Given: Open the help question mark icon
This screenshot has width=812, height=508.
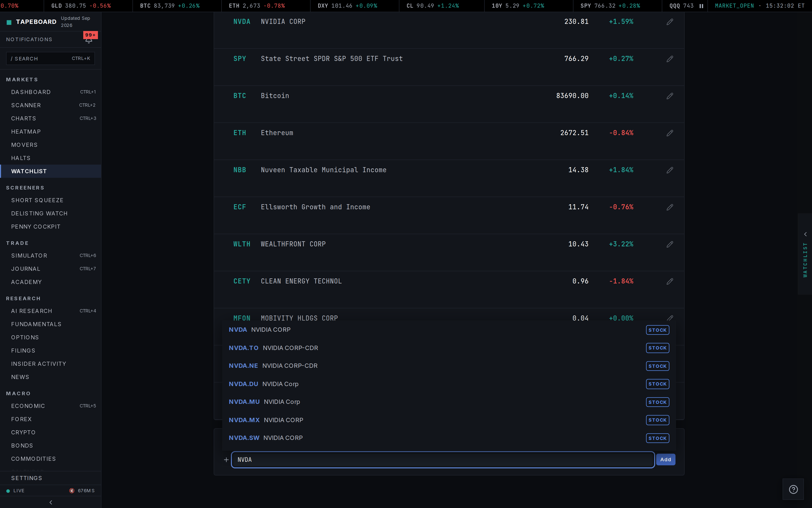Looking at the screenshot, I should 793,489.
